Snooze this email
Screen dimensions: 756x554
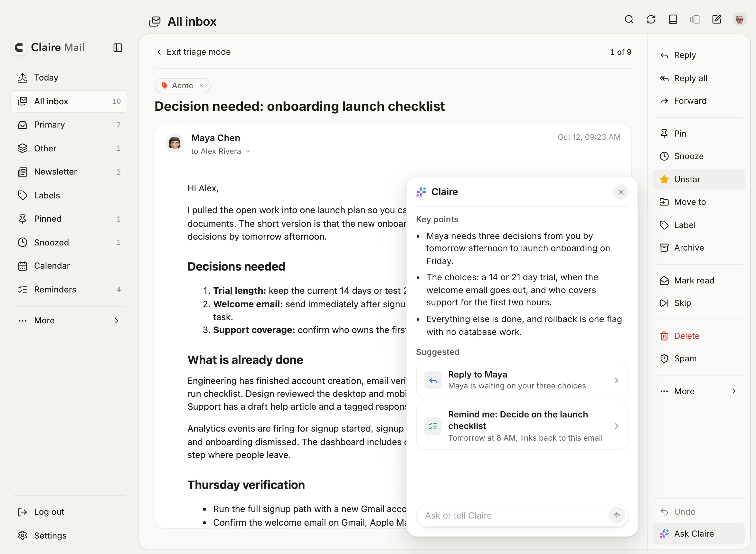pos(699,156)
